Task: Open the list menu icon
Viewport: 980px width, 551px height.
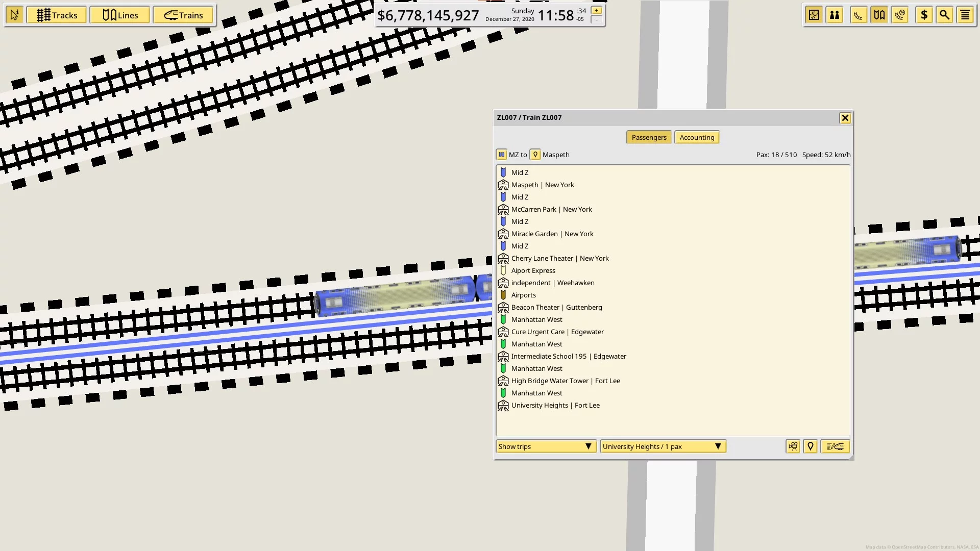Action: pyautogui.click(x=965, y=15)
